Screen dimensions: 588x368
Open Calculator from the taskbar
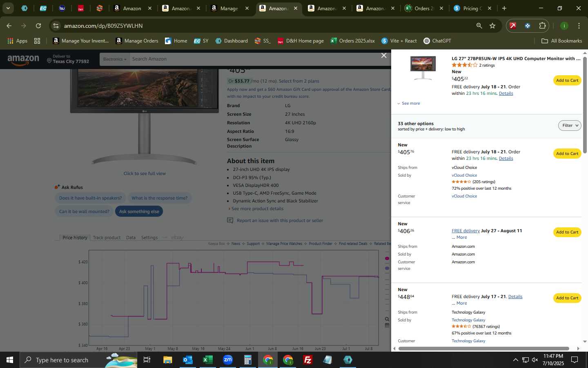pos(248,360)
